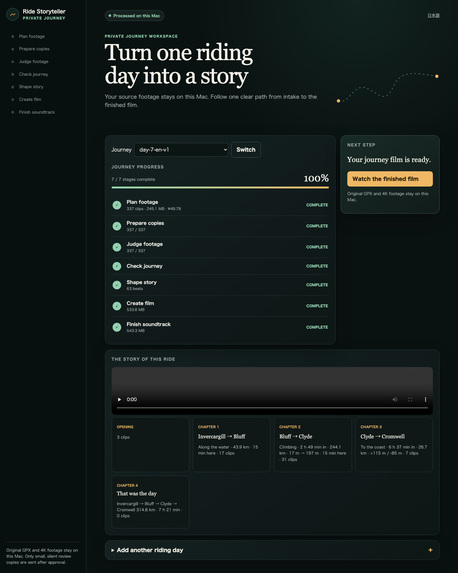Play the story video
This screenshot has height=573, width=458.
pos(119,399)
